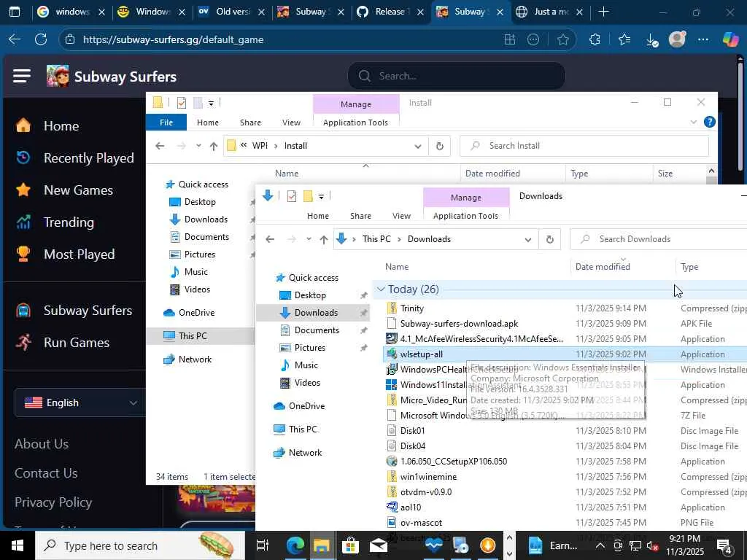Open recent locations dropdown in Install window

pos(198,146)
